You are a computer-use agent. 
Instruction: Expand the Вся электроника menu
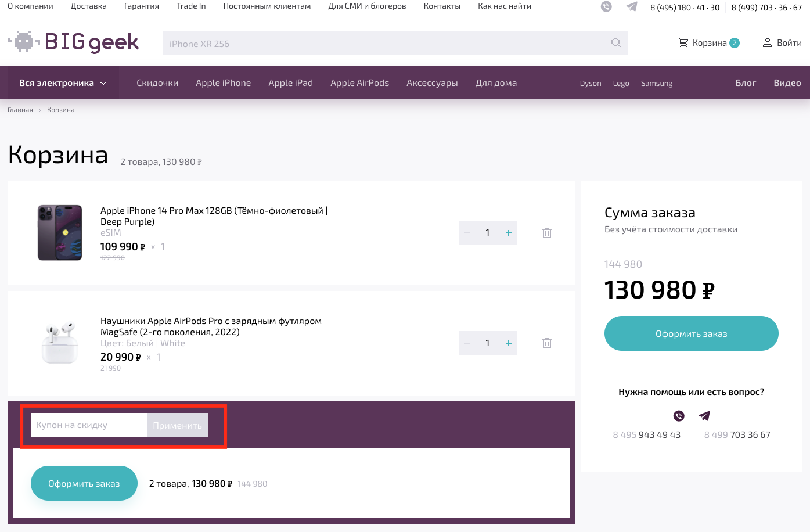click(63, 83)
